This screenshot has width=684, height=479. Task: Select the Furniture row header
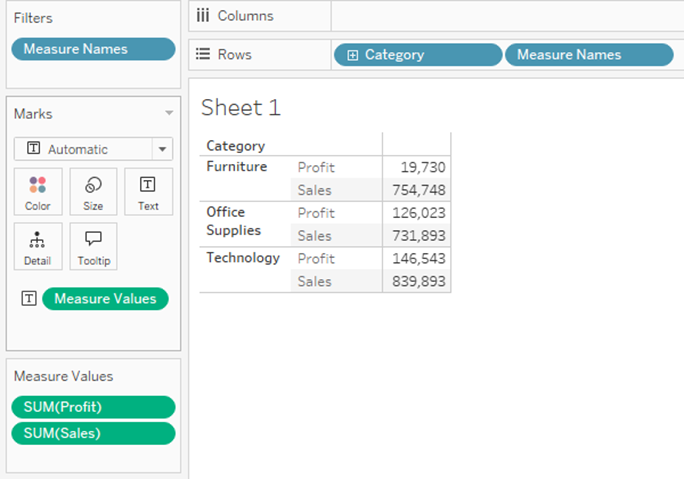236,167
